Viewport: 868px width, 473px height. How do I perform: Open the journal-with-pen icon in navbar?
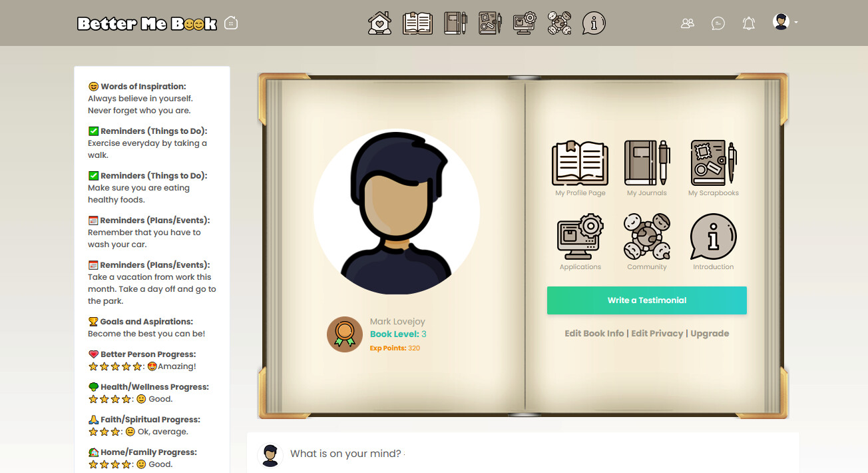pyautogui.click(x=456, y=23)
